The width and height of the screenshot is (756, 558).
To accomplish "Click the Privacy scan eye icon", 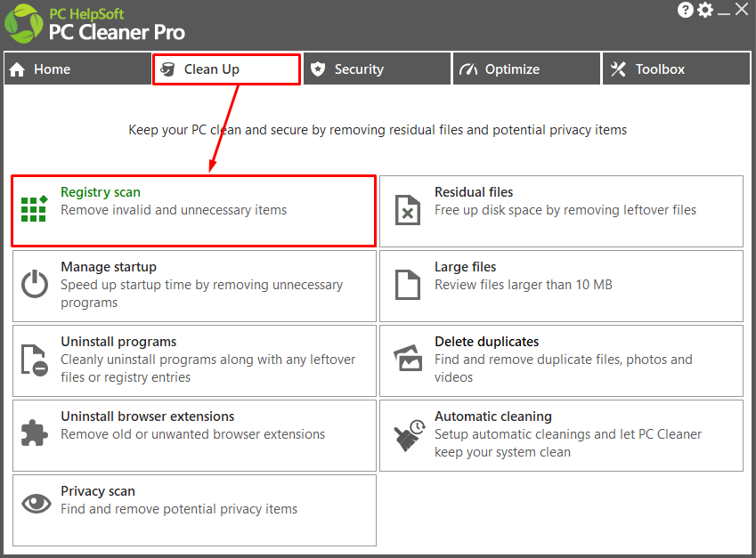I will pyautogui.click(x=37, y=504).
